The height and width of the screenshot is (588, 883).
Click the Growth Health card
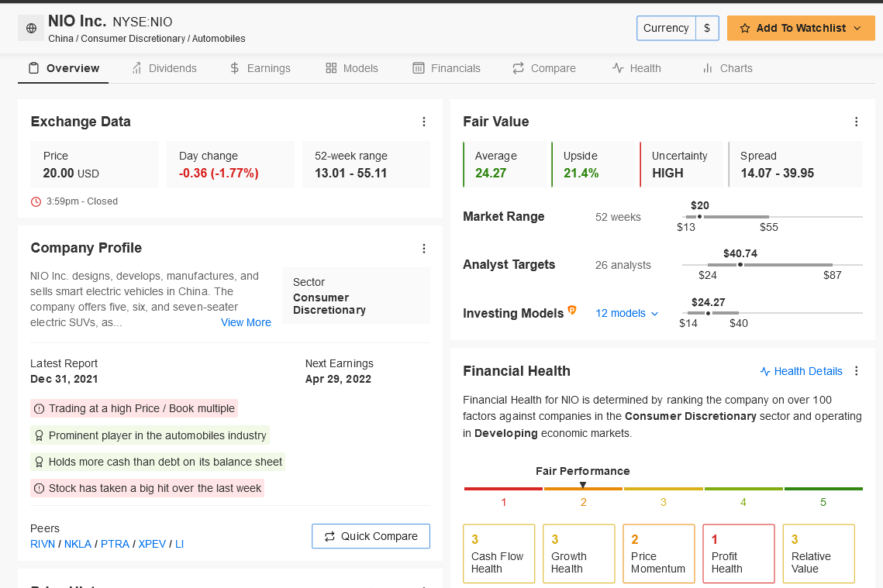pos(579,554)
